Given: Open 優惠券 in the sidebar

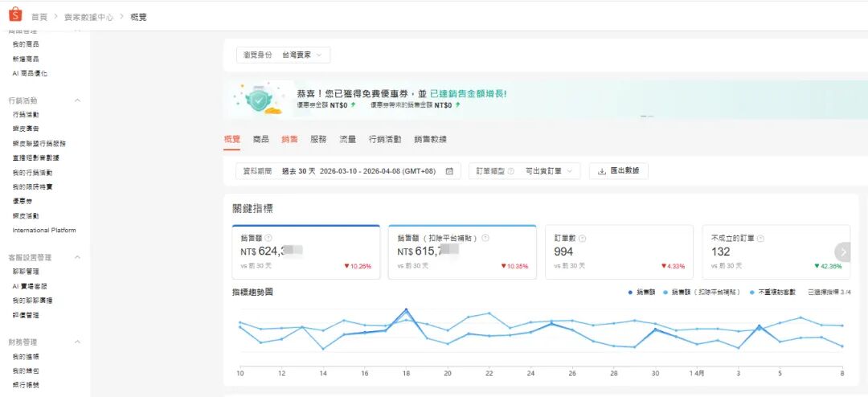Looking at the screenshot, I should [x=23, y=202].
